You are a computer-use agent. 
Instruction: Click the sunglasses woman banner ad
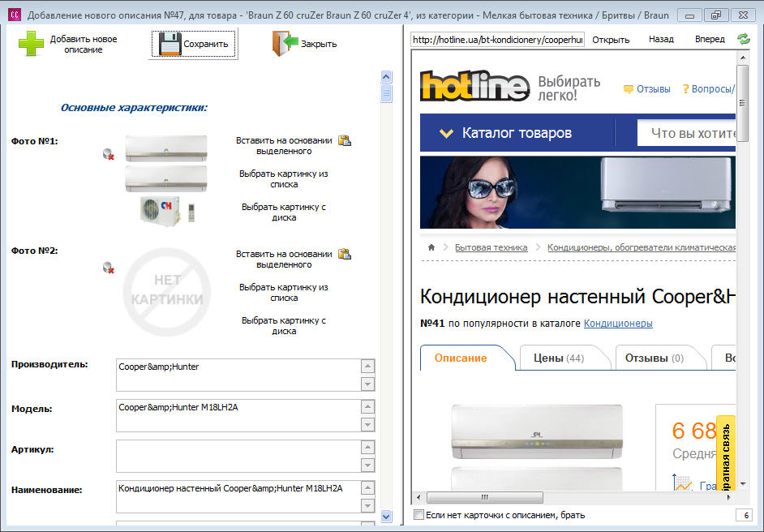pyautogui.click(x=578, y=192)
